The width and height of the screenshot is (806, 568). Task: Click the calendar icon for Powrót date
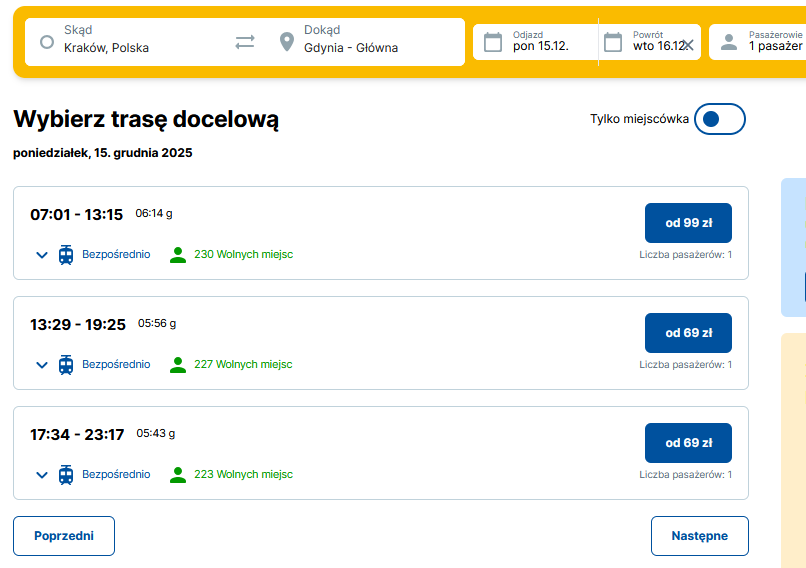(x=613, y=42)
